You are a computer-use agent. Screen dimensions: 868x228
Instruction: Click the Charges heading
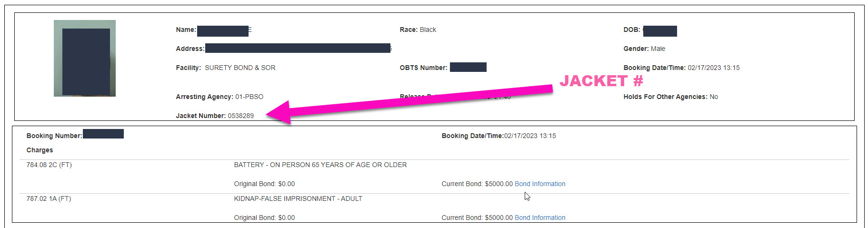(40, 150)
